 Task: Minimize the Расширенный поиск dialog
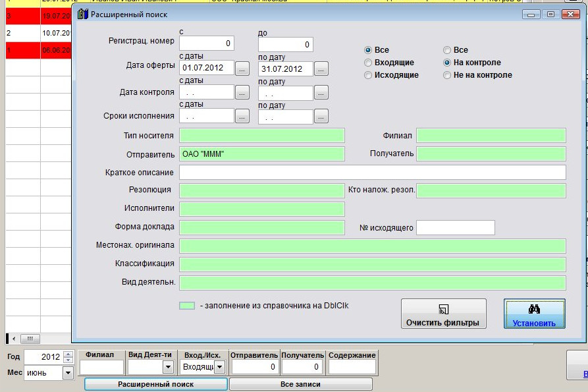[x=531, y=14]
